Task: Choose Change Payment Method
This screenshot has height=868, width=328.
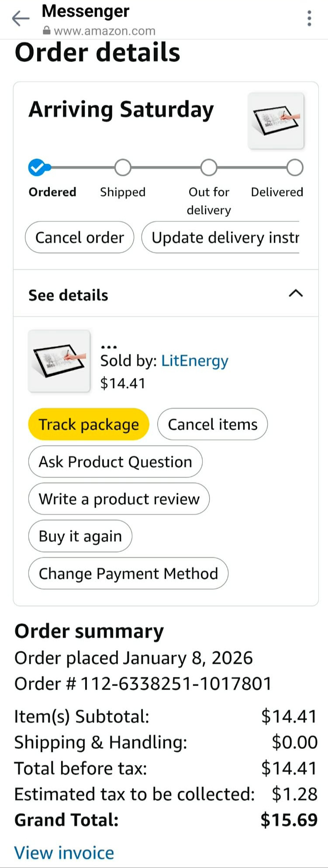Action: pos(128,573)
